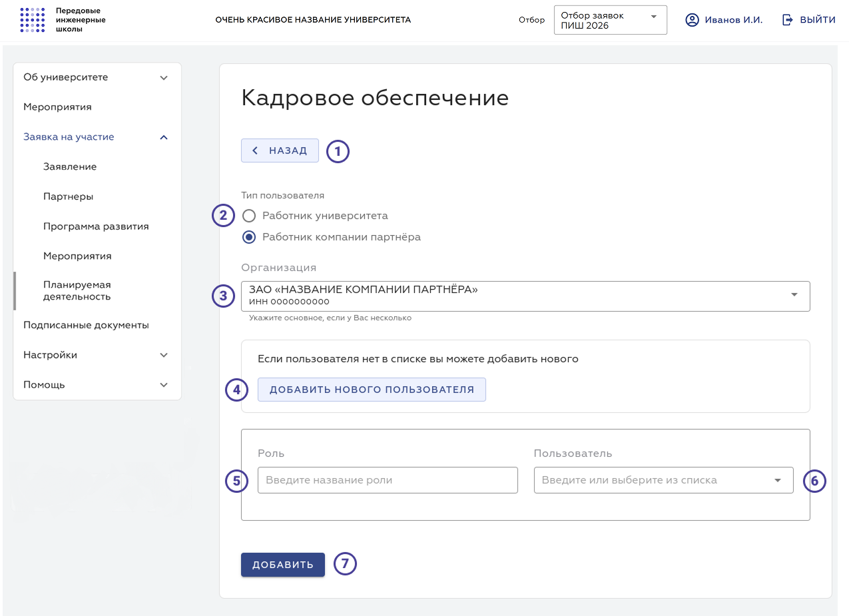The height and width of the screenshot is (616, 849).
Task: Open Мероприятия in the top sidebar level
Action: pyautogui.click(x=57, y=107)
